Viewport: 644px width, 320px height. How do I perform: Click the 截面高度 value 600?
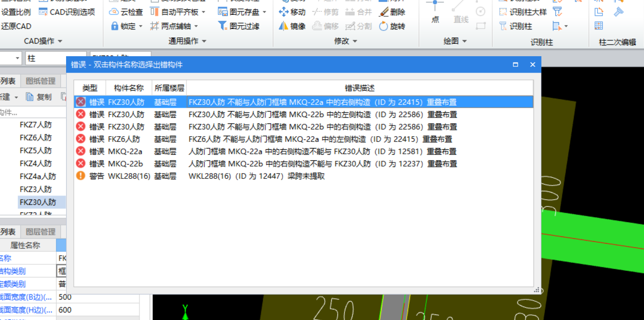98,310
